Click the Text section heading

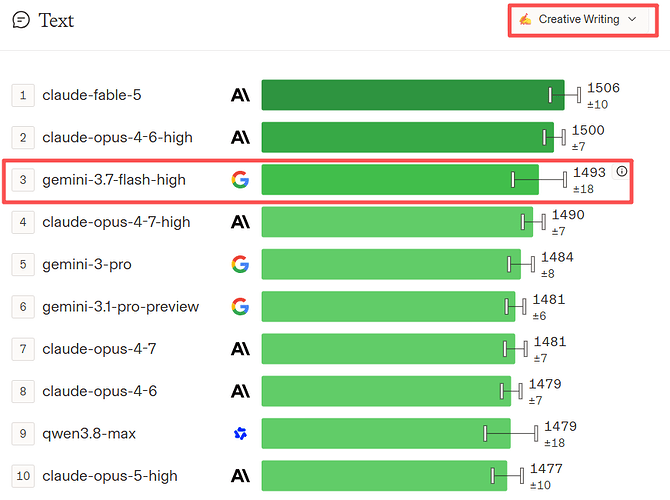click(x=56, y=21)
